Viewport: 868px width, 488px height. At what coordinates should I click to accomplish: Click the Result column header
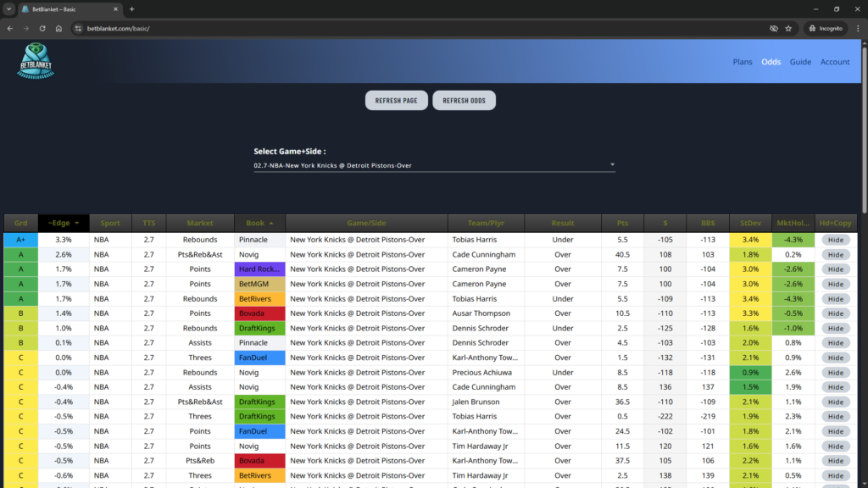[563, 223]
